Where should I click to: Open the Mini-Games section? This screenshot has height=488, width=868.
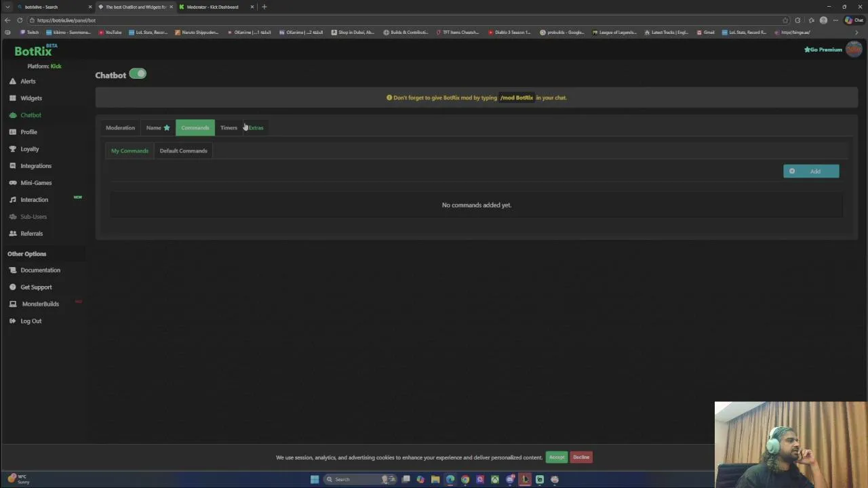(x=31, y=183)
